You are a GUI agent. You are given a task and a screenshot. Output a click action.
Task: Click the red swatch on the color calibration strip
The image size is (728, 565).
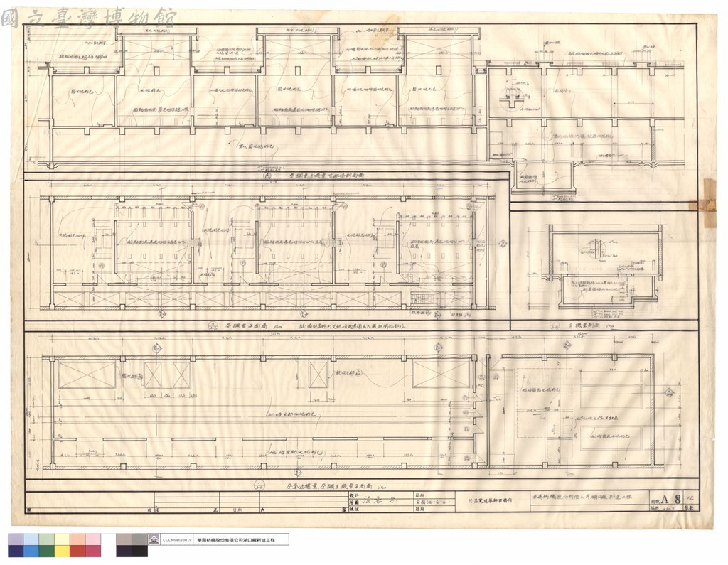pos(77,551)
